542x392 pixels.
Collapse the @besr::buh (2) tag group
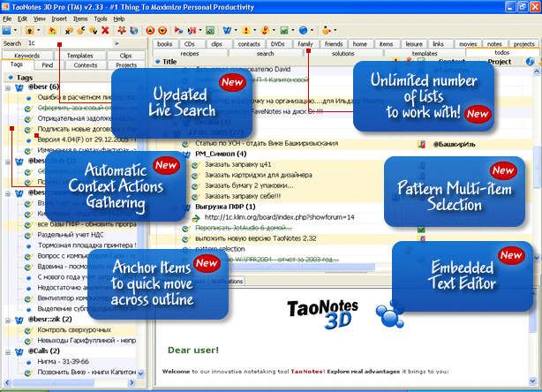(x=8, y=162)
